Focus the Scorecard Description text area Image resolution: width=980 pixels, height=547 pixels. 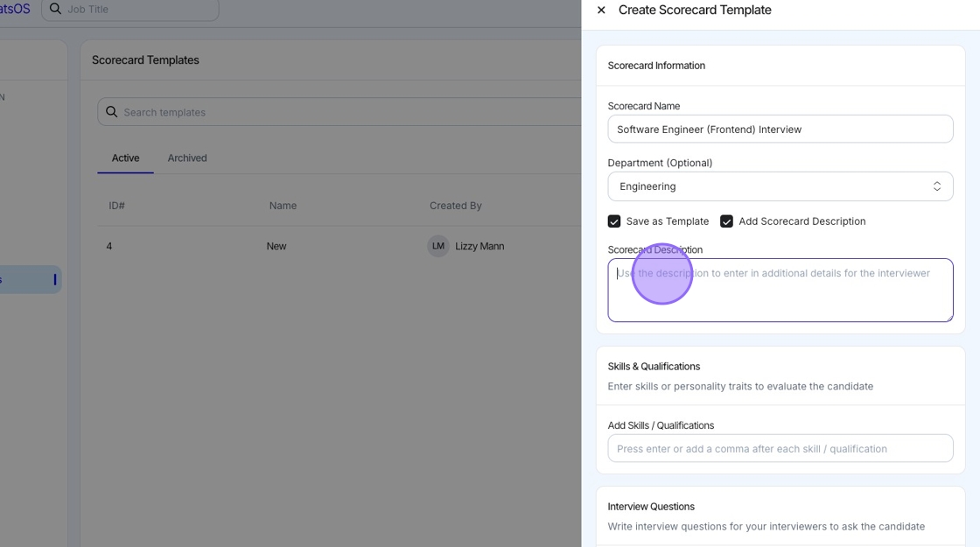point(779,291)
